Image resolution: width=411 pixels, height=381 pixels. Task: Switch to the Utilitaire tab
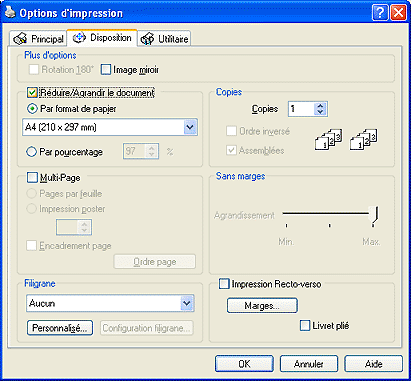tap(164, 39)
